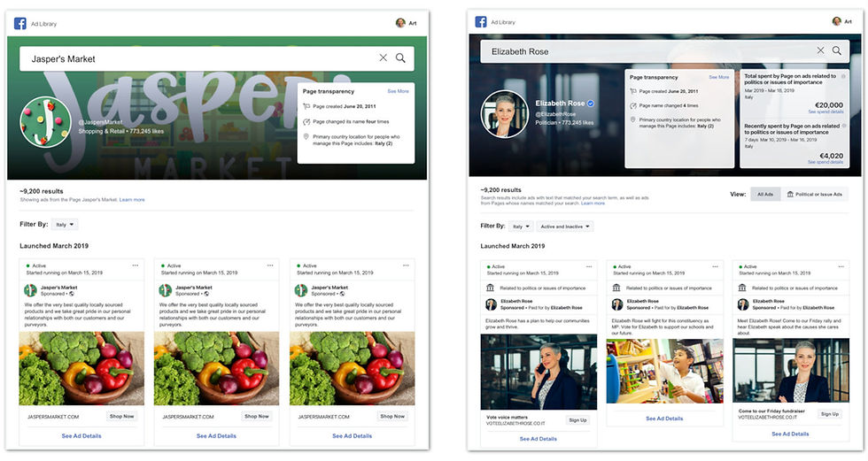Open boy in classroom ad image
The width and height of the screenshot is (868, 461).
point(665,372)
